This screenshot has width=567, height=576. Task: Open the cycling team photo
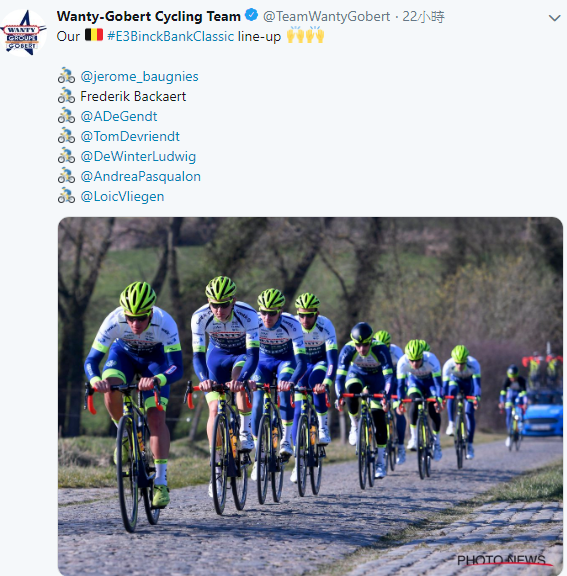click(310, 396)
